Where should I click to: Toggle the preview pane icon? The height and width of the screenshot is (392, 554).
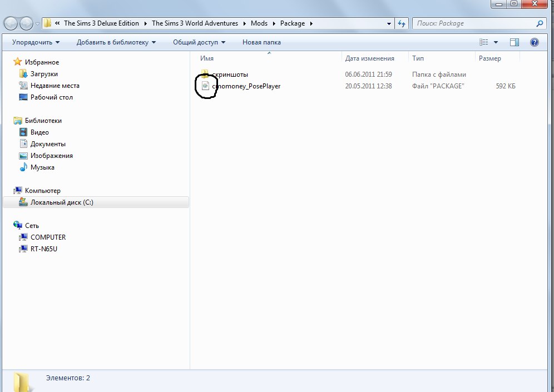coord(515,42)
